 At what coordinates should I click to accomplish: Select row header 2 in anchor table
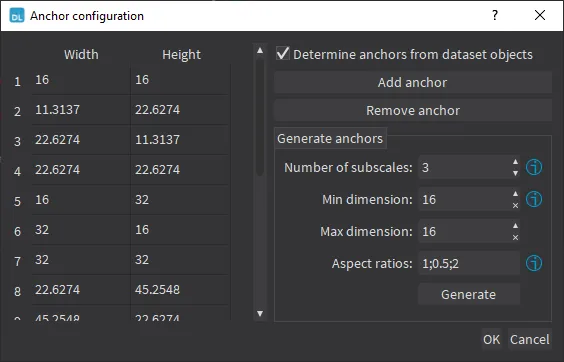(x=17, y=111)
